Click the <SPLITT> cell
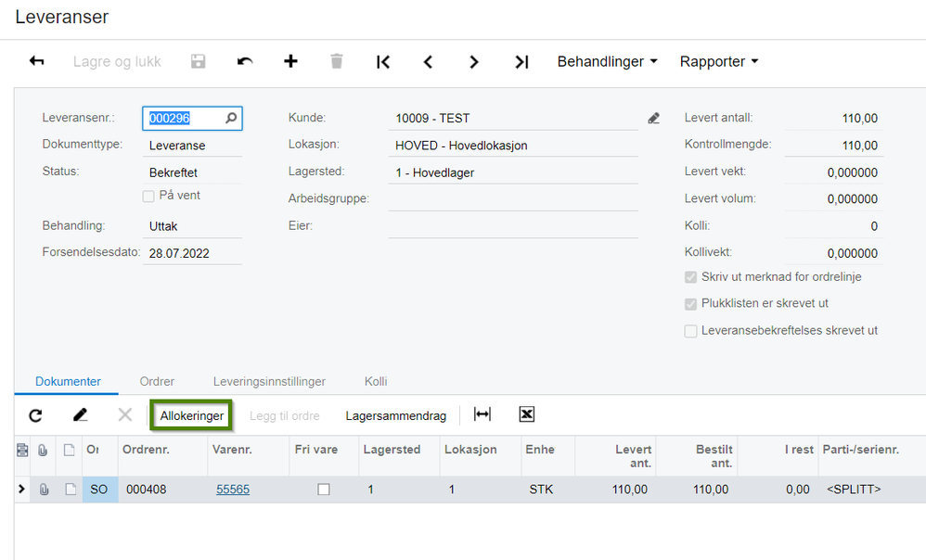This screenshot has width=926, height=560. pyautogui.click(x=871, y=490)
